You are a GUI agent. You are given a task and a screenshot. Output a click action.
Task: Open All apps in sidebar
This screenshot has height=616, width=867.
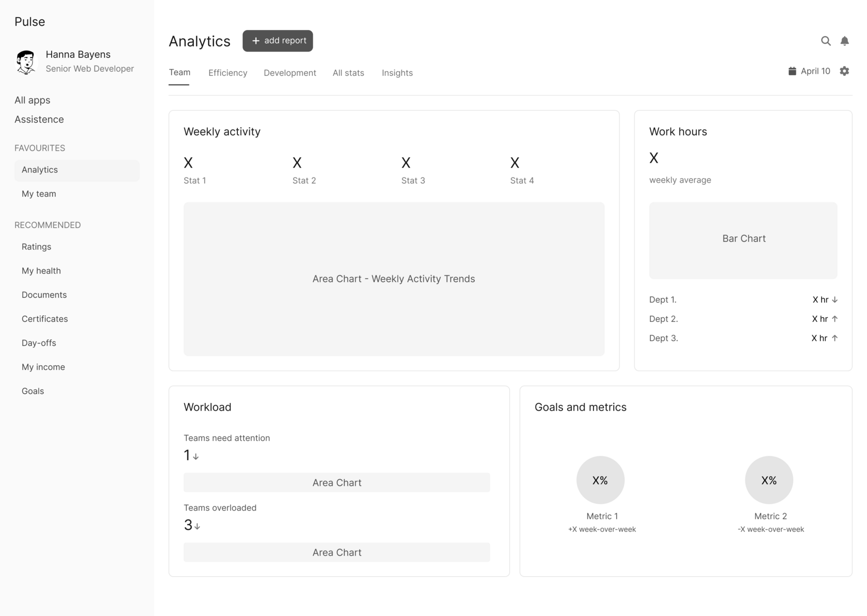33,100
